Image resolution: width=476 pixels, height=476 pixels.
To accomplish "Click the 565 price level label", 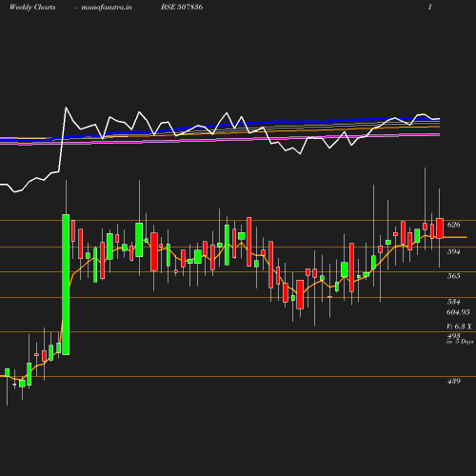I will click(453, 276).
